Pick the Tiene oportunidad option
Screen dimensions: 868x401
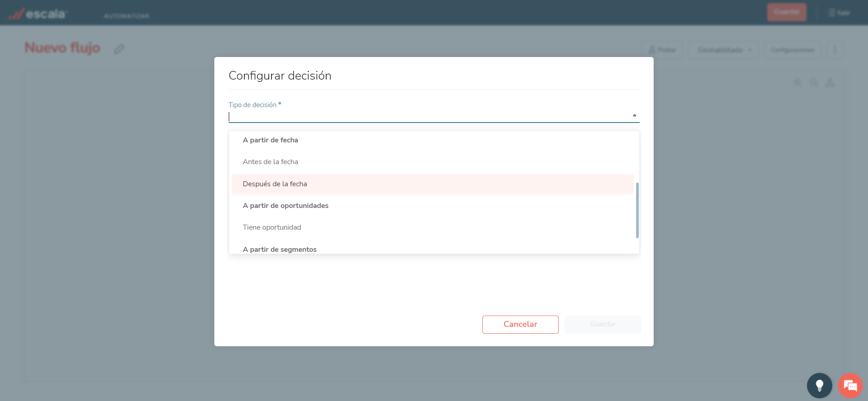(272, 227)
